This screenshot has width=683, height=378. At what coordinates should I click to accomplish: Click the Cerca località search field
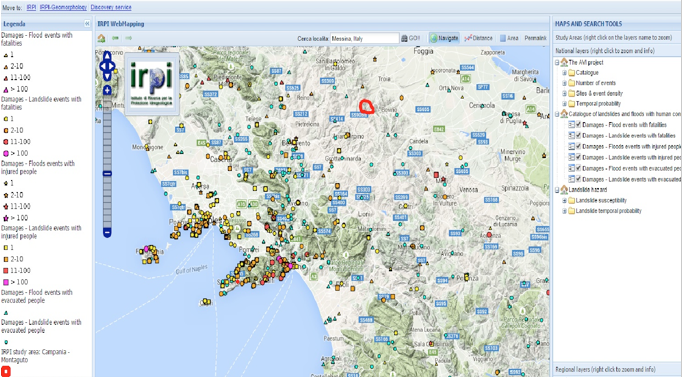click(364, 38)
